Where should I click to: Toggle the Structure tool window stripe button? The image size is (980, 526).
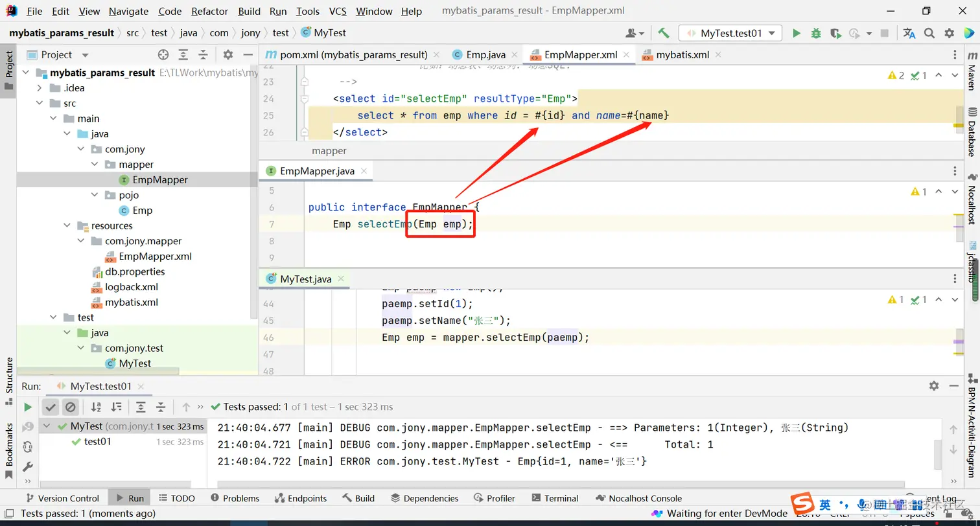point(8,381)
